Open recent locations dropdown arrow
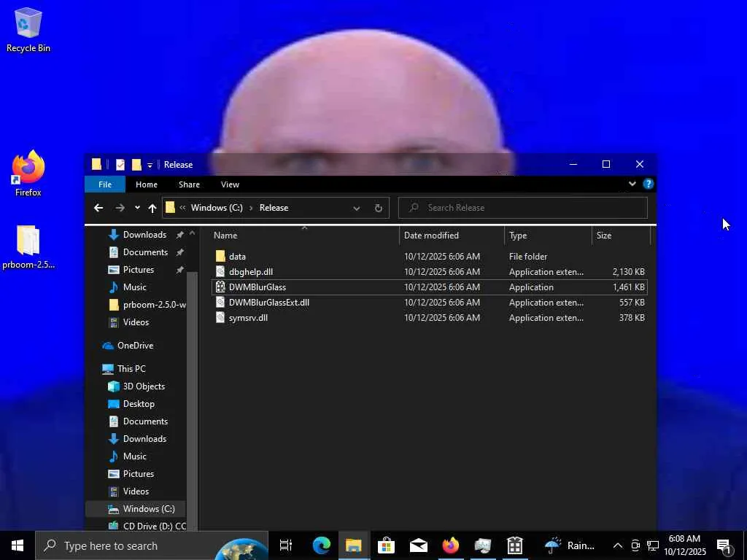Viewport: 747px width, 560px height. click(137, 208)
